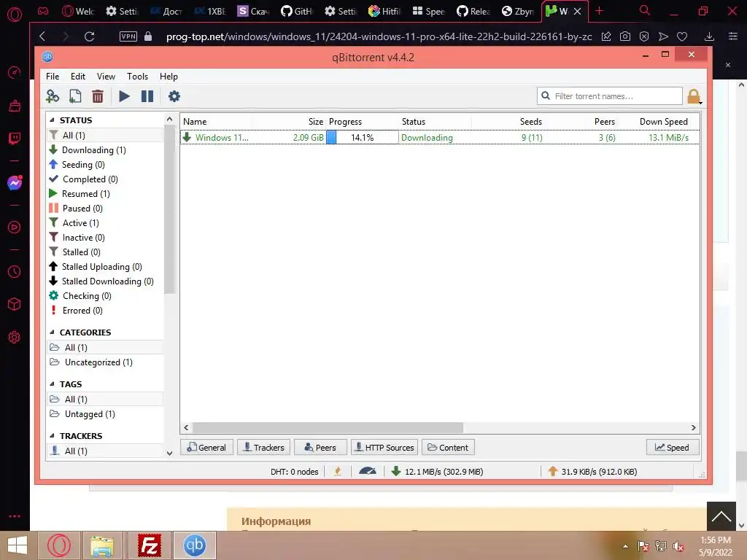The height and width of the screenshot is (560, 747).
Task: Open Opera sidebar Twitch icon
Action: [x=15, y=139]
